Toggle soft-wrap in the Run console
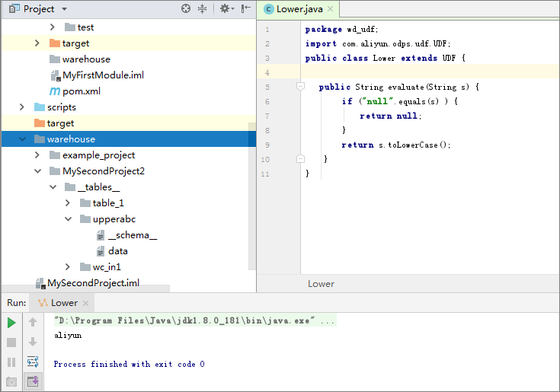The width and height of the screenshot is (560, 392). pyautogui.click(x=33, y=362)
